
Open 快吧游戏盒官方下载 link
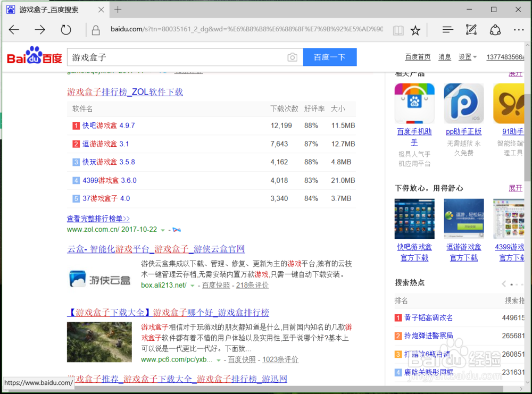(x=414, y=253)
